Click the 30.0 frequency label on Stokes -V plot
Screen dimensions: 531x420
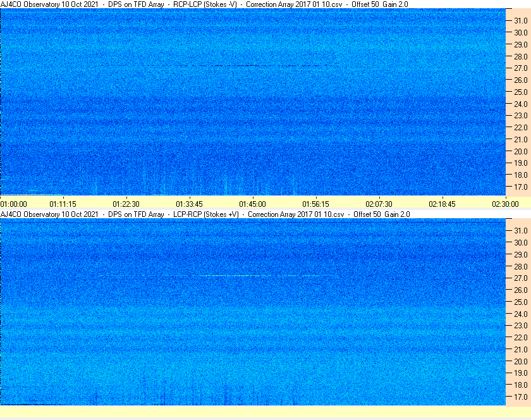[521, 32]
